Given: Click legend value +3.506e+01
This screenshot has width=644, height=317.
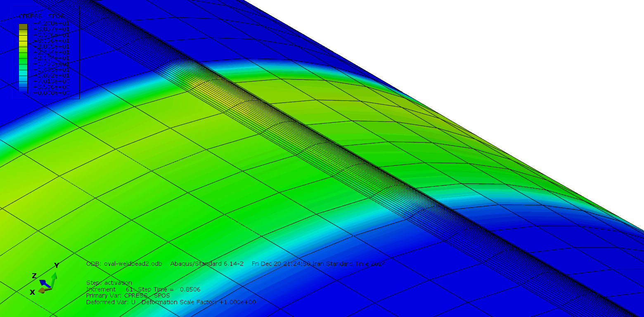Looking at the screenshot, I should pos(51,35).
